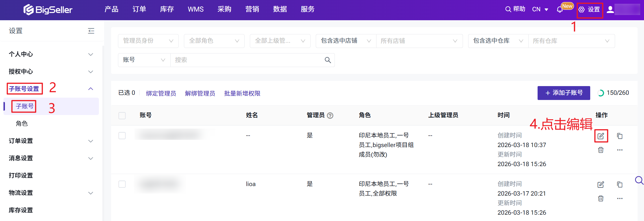The width and height of the screenshot is (644, 221).
Task: Select 角色 in the sidebar submenu
Action: pyautogui.click(x=22, y=124)
